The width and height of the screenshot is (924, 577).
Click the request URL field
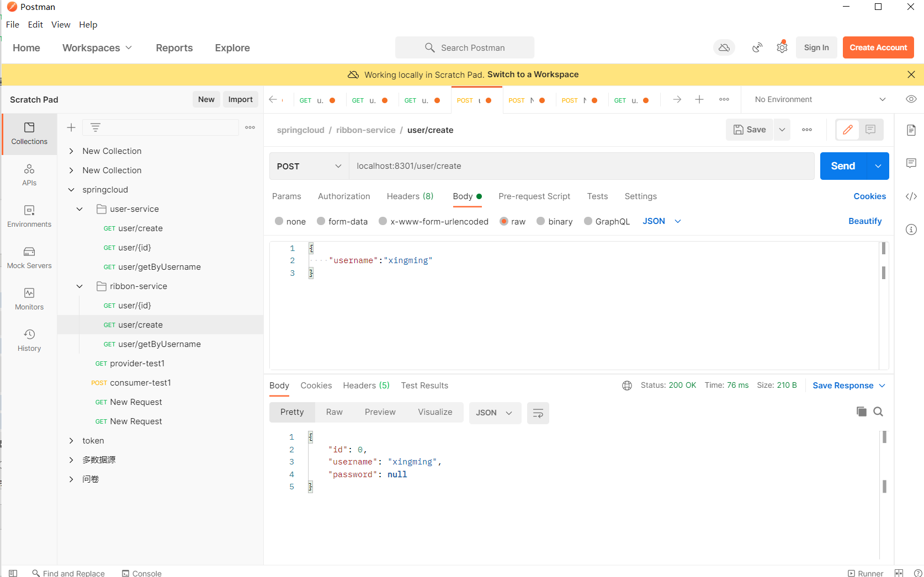point(582,166)
